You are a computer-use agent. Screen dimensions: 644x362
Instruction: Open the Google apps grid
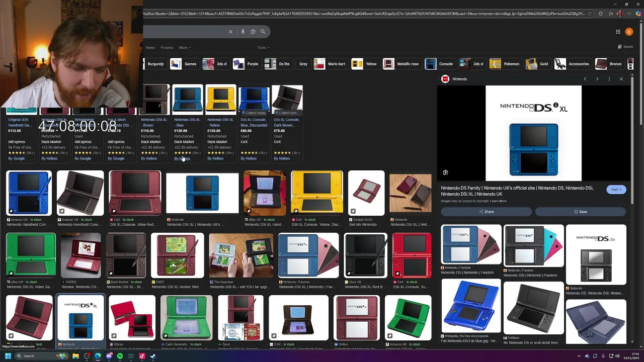tap(618, 32)
